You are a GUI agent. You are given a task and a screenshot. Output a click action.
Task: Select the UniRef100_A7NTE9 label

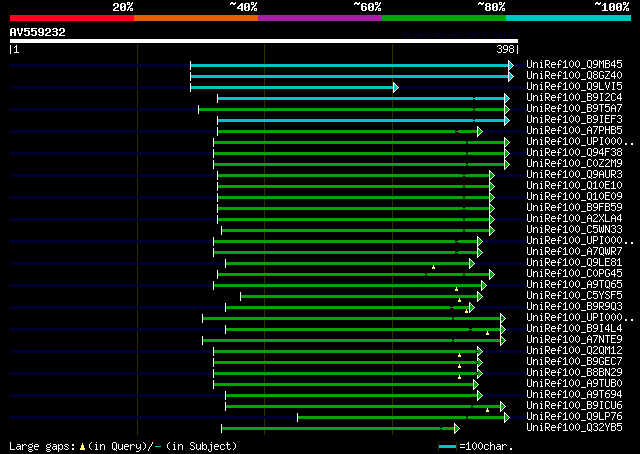[574, 340]
